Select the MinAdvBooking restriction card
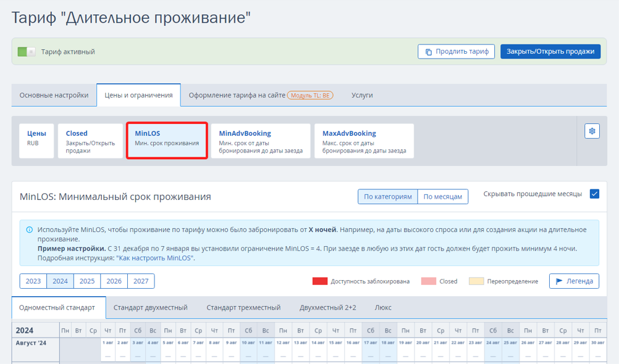Viewport: 619px width, 364px height. (261, 141)
